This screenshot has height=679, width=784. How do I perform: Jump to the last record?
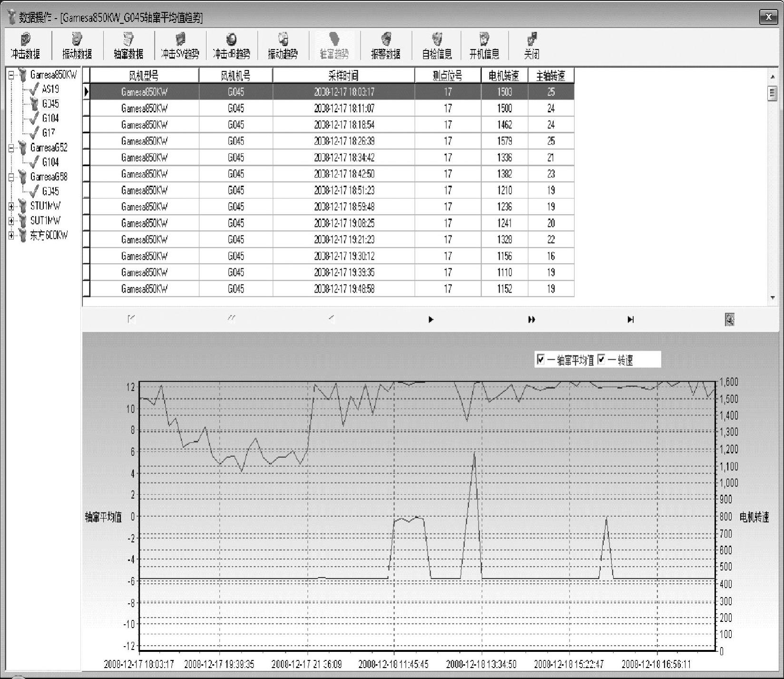[630, 319]
